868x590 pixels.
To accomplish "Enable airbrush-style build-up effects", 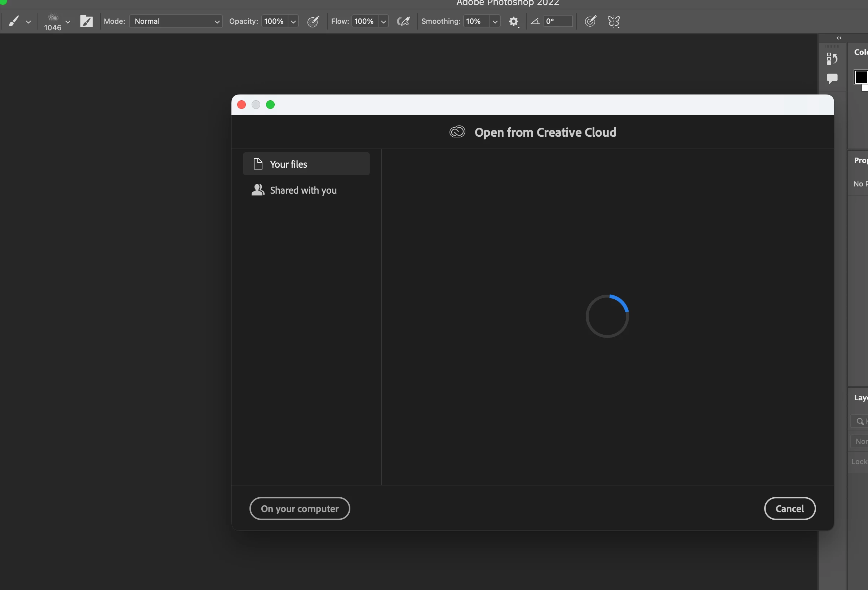I will (x=403, y=21).
